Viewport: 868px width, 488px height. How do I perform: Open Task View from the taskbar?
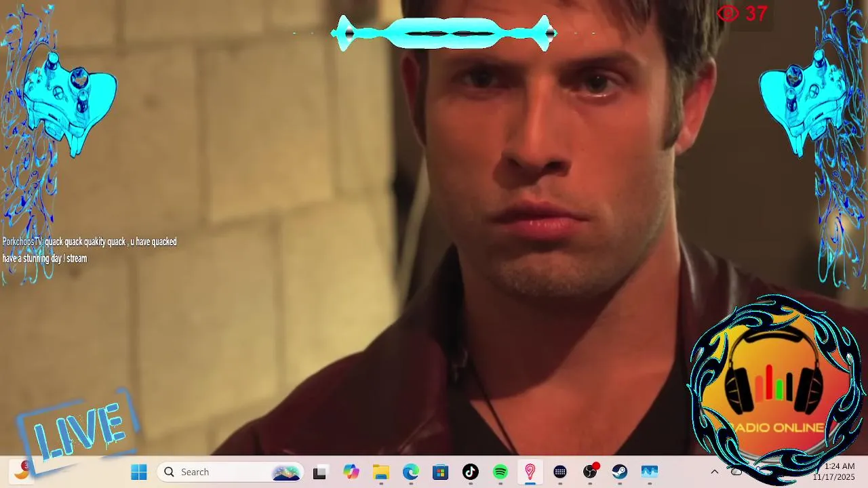[319, 472]
